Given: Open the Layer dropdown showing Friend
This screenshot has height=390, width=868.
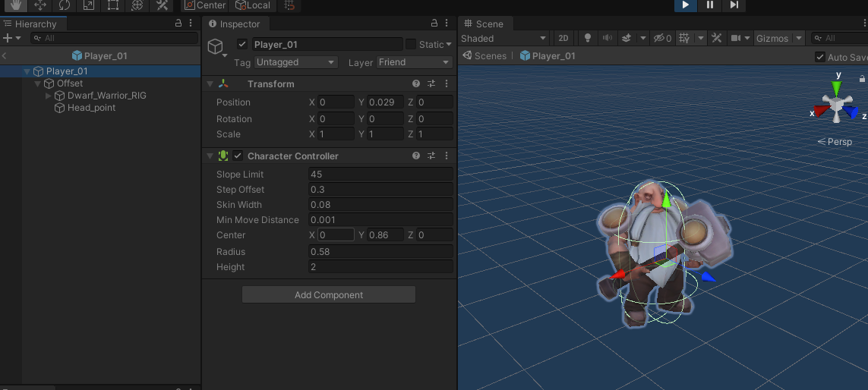Looking at the screenshot, I should coord(415,62).
